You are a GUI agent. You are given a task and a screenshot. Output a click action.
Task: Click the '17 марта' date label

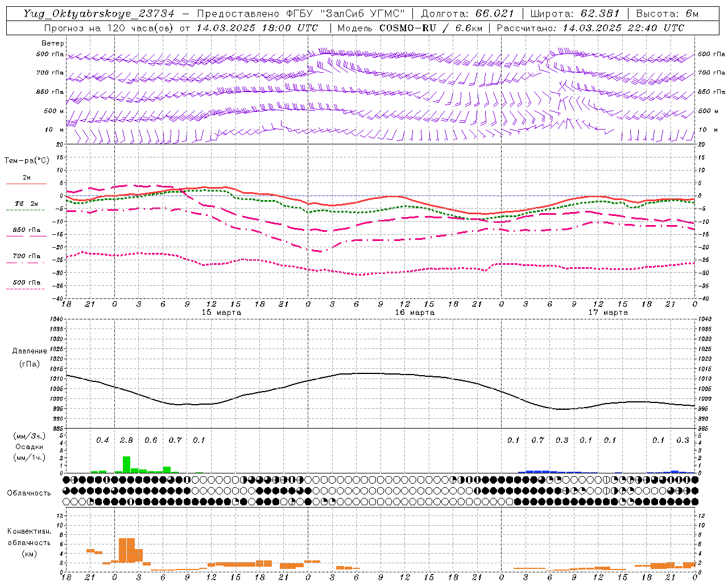click(x=608, y=313)
